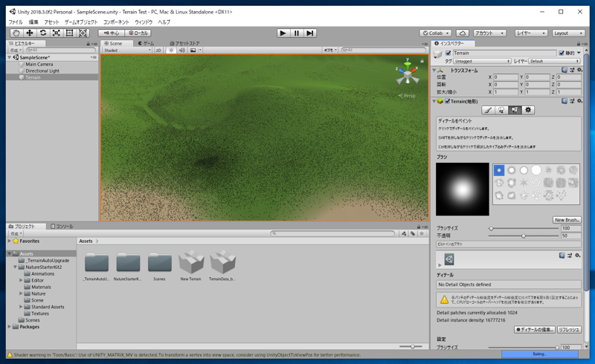
Task: Open the Shaded draw mode dropdown
Action: tap(127, 50)
